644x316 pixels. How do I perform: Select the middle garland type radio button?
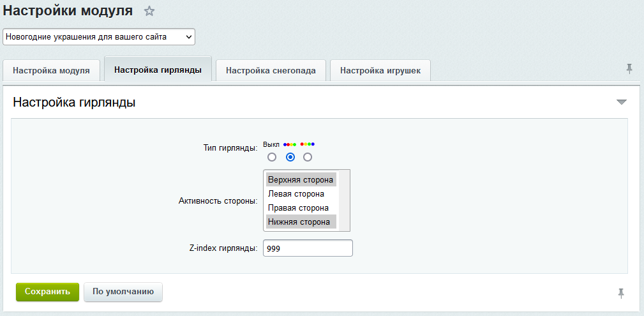(290, 157)
